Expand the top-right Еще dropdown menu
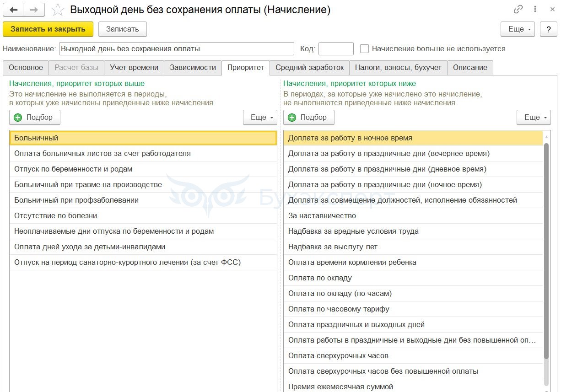Screen dimensions: 561x392 518,29
